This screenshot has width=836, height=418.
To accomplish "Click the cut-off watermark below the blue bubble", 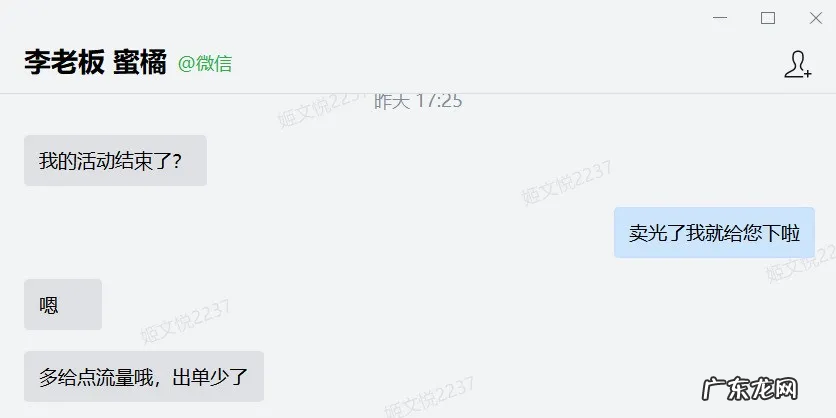I will coord(801,262).
